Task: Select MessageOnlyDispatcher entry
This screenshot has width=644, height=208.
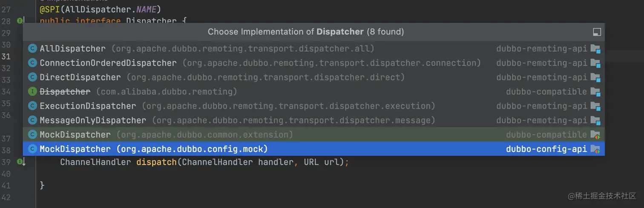Action: coord(313,120)
